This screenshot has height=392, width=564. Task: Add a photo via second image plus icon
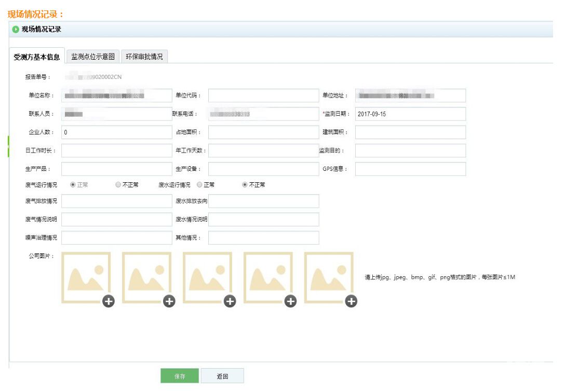(x=169, y=301)
